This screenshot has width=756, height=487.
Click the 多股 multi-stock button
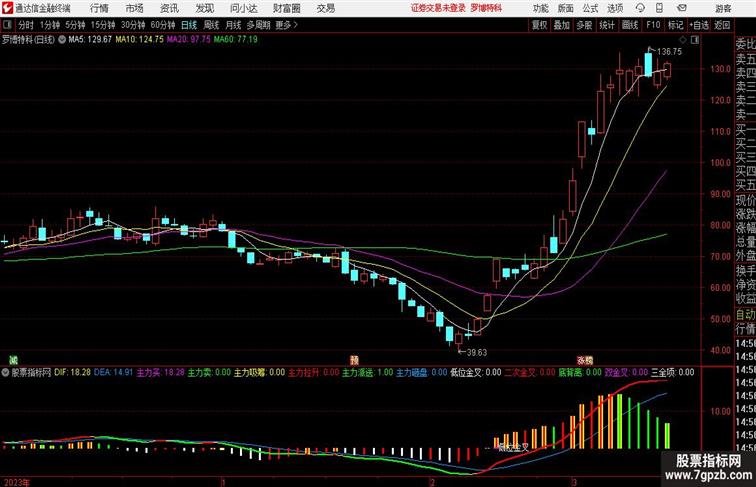584,25
